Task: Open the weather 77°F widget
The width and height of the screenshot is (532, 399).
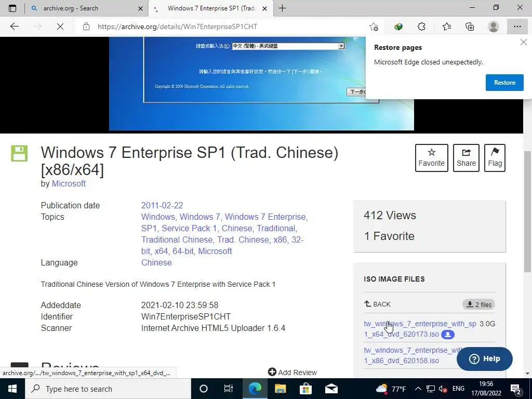Action: 391,389
